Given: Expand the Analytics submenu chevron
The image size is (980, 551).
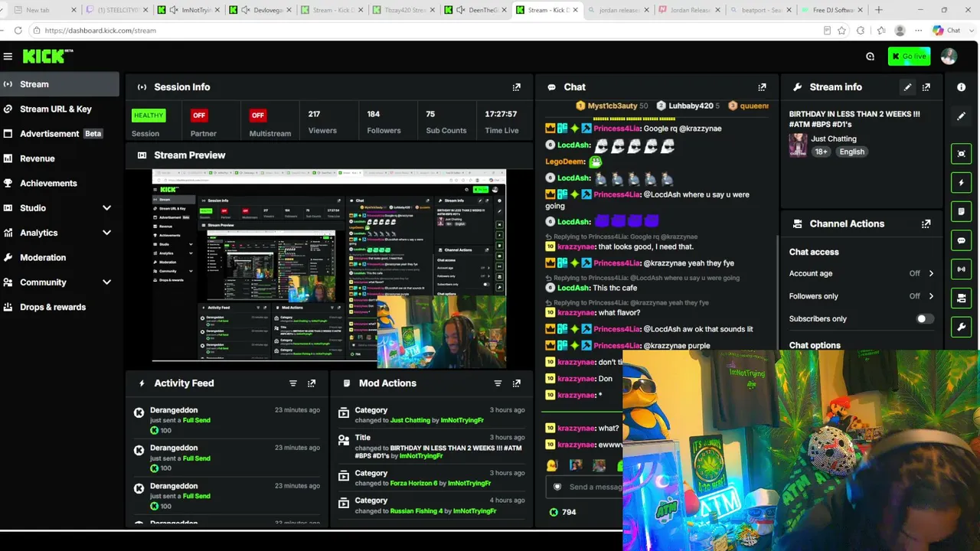Looking at the screenshot, I should click(x=106, y=233).
